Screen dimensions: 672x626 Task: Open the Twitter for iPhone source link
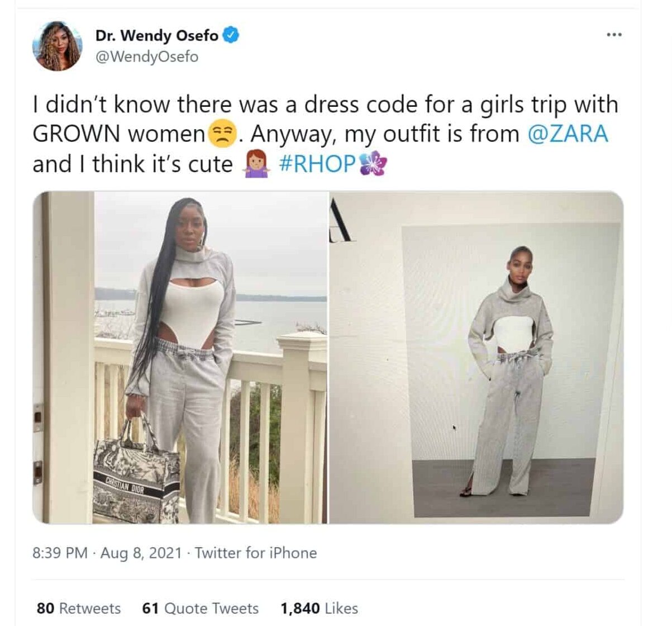coord(256,553)
